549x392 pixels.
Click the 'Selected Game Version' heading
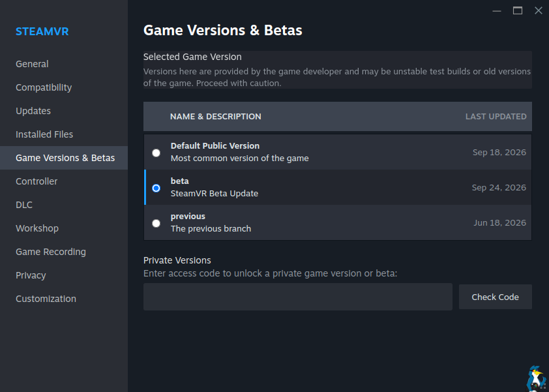pyautogui.click(x=192, y=57)
